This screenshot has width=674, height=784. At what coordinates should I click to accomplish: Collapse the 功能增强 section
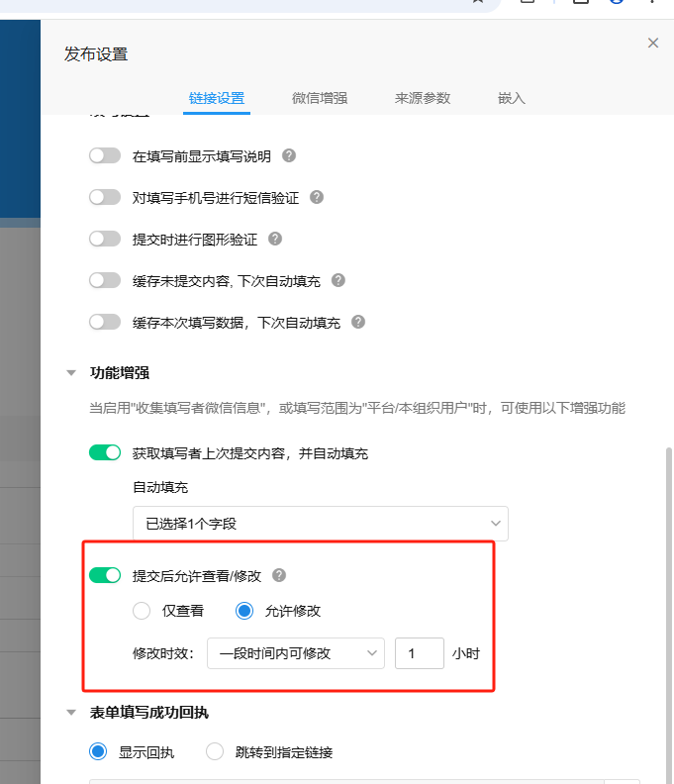coord(71,373)
